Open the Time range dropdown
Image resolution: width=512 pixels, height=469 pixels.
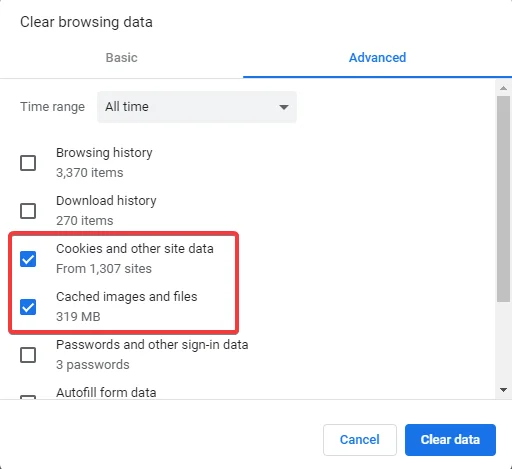click(x=197, y=107)
